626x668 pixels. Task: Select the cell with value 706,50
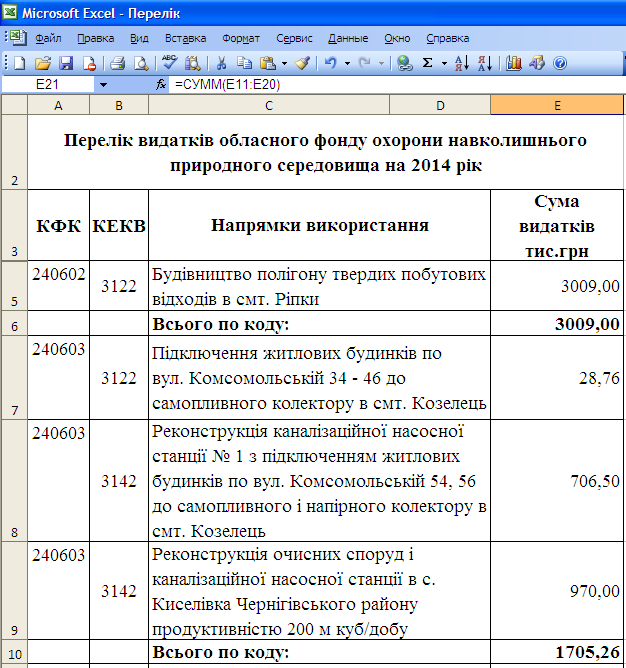557,481
